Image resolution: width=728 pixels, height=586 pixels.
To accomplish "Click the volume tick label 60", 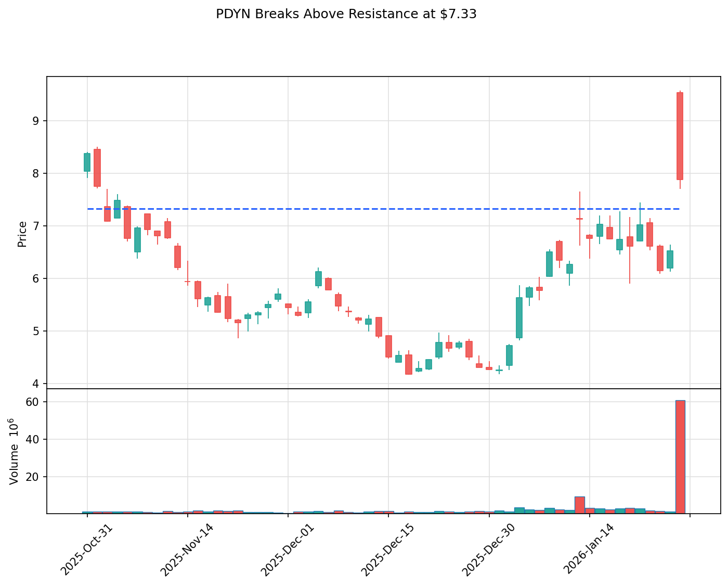I will 33,402.
